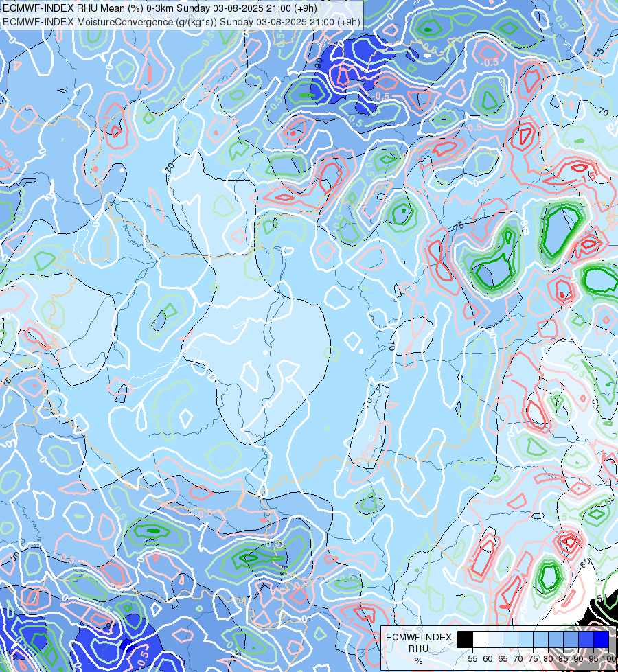Select the black below-55 legend swatch
Screen dimensions: 618x672
[x=466, y=640]
